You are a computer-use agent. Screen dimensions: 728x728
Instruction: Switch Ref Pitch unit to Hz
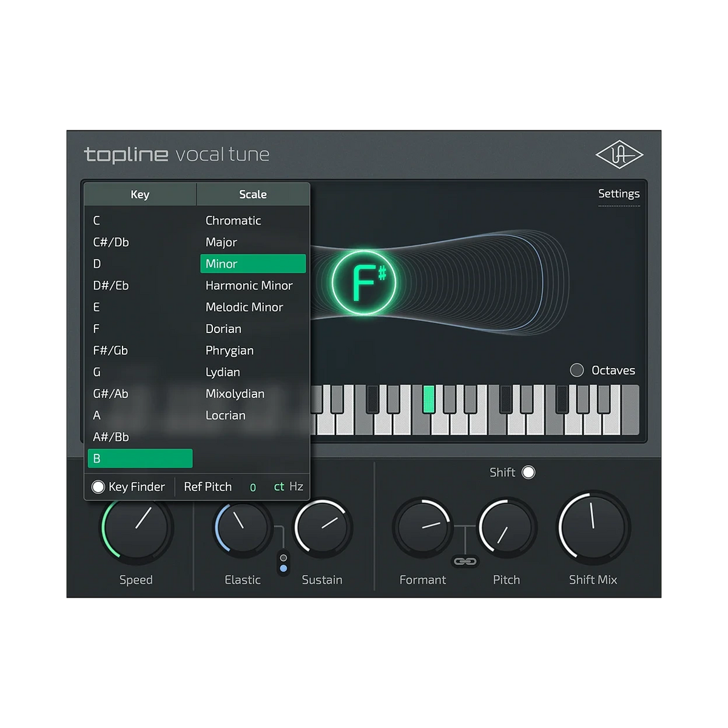coord(296,487)
